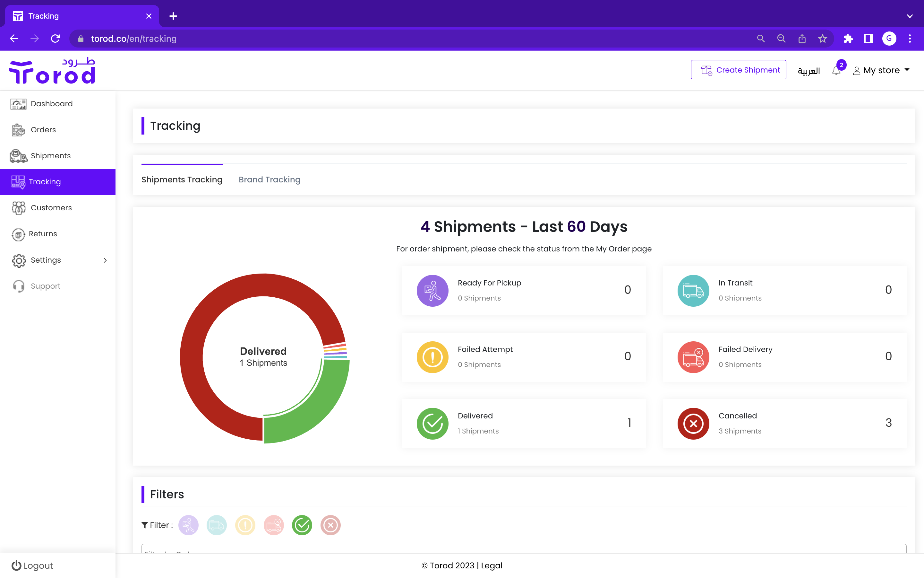This screenshot has height=578, width=924.
Task: Click the Ready For Pickup card icon
Action: pos(432,291)
